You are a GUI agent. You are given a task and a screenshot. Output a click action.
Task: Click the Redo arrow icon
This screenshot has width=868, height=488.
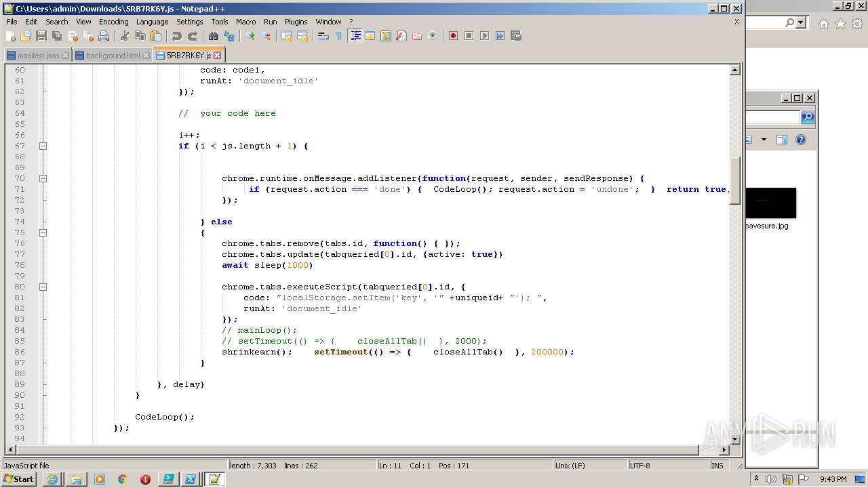[x=193, y=36]
